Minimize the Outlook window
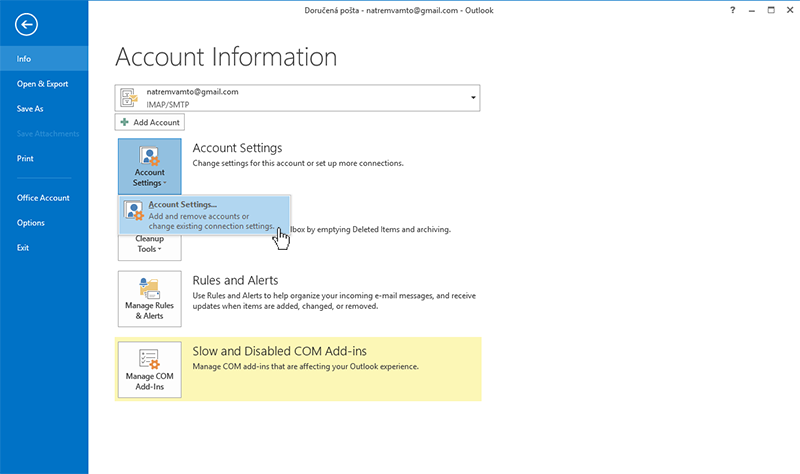Viewport: 800px width, 474px height. [x=752, y=10]
